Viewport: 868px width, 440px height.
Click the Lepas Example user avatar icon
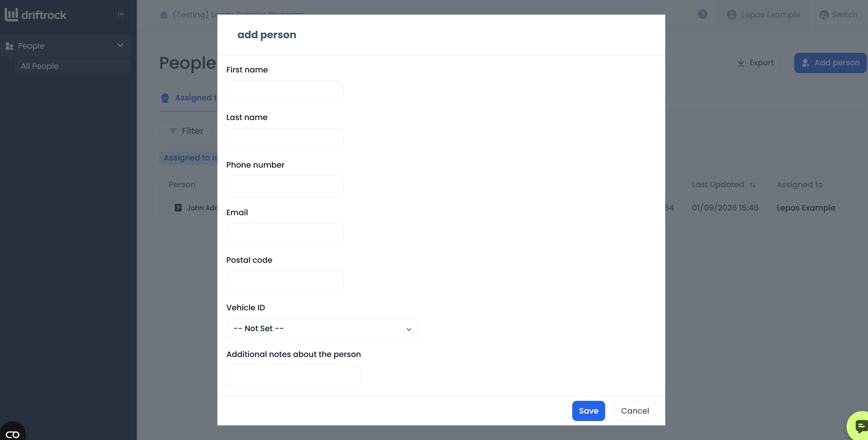[x=731, y=15]
